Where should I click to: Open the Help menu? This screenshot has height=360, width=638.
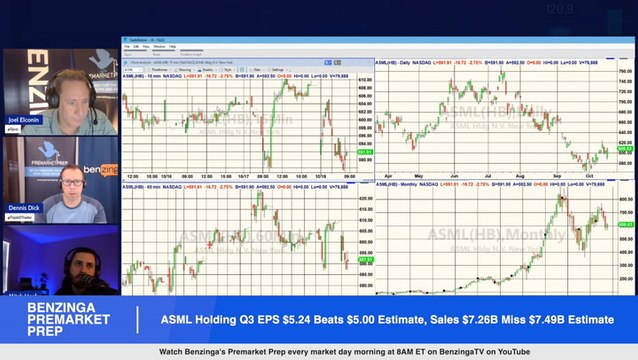173,47
